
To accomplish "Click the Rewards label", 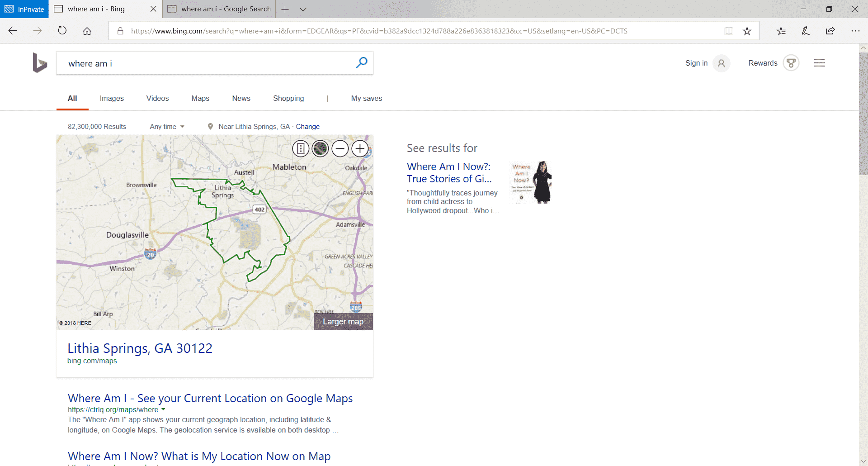I will [x=763, y=63].
